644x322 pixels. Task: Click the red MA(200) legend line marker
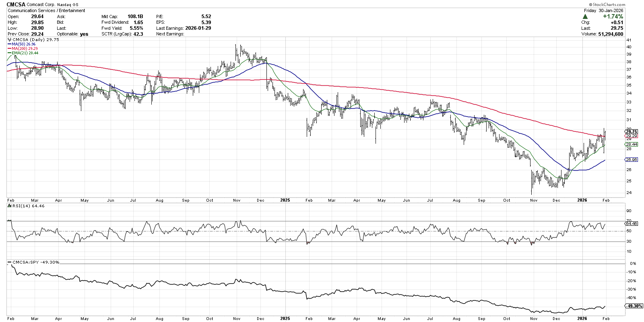tap(9, 49)
